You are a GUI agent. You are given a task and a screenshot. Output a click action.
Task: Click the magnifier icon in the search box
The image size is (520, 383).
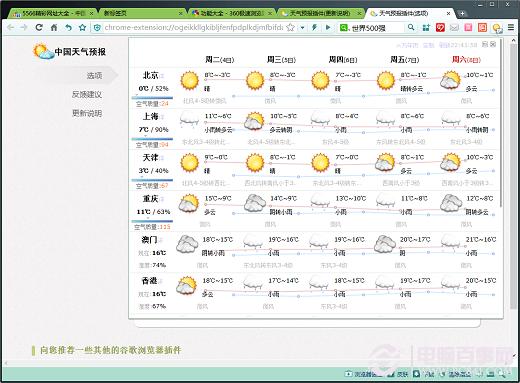(x=411, y=27)
